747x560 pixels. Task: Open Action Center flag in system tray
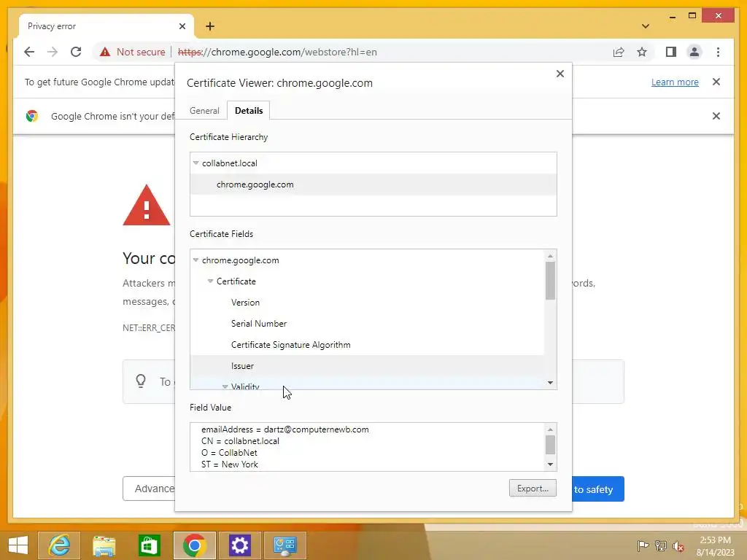point(643,545)
